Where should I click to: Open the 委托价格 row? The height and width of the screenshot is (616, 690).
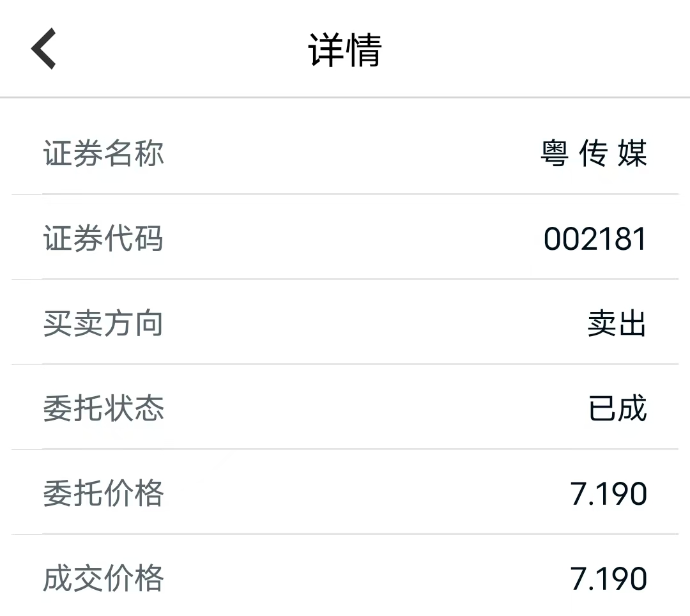coord(345,491)
